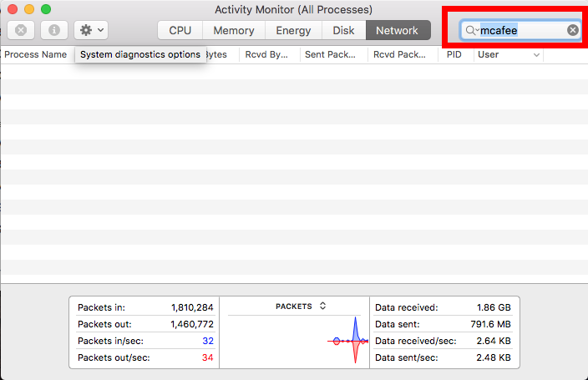Select the Network tab
588x380 pixels.
pos(397,30)
